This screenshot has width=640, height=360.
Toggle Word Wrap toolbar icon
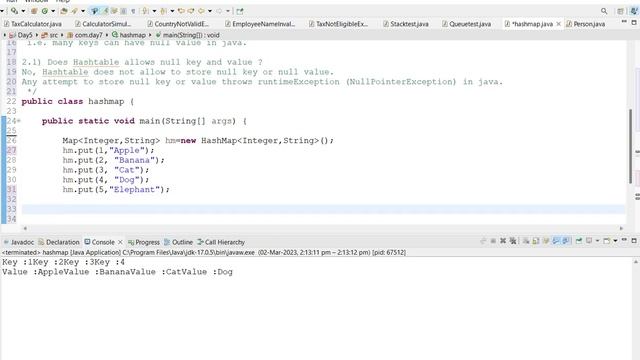(114, 11)
